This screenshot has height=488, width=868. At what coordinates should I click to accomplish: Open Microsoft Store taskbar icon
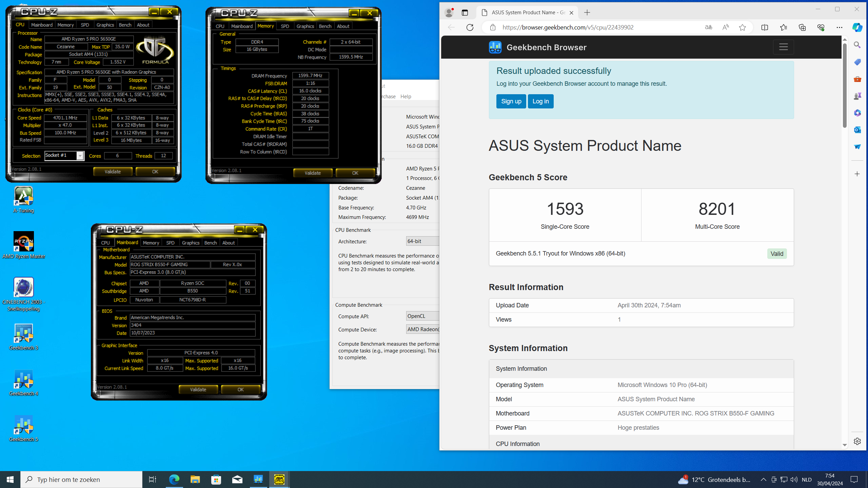(x=216, y=480)
